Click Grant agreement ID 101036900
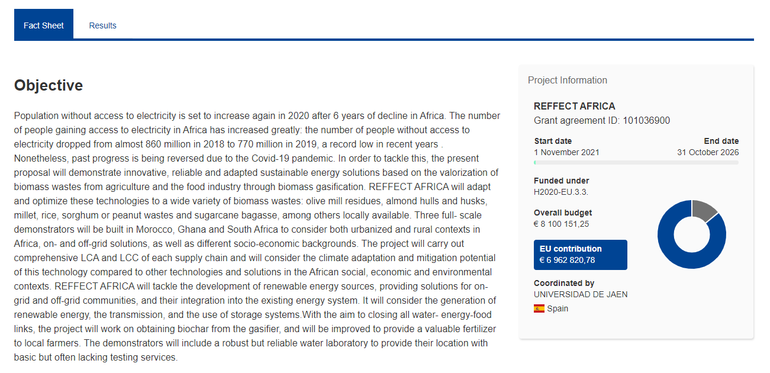The height and width of the screenshot is (373, 770). tap(602, 121)
